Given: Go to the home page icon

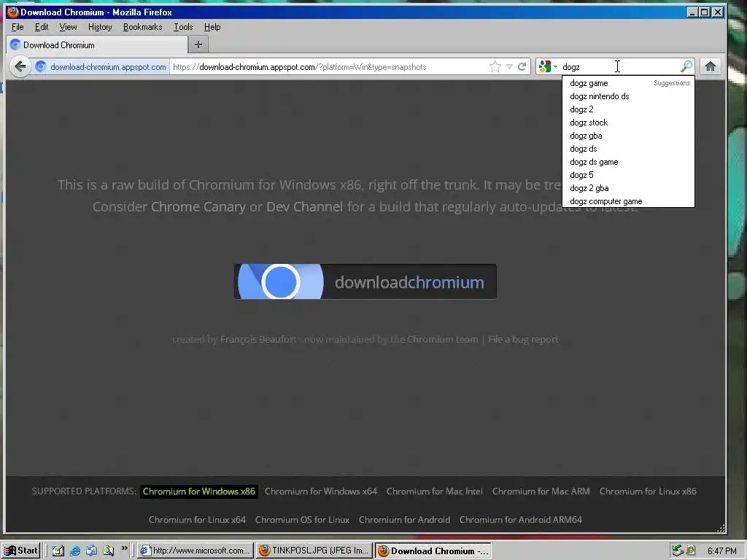Looking at the screenshot, I should point(711,66).
